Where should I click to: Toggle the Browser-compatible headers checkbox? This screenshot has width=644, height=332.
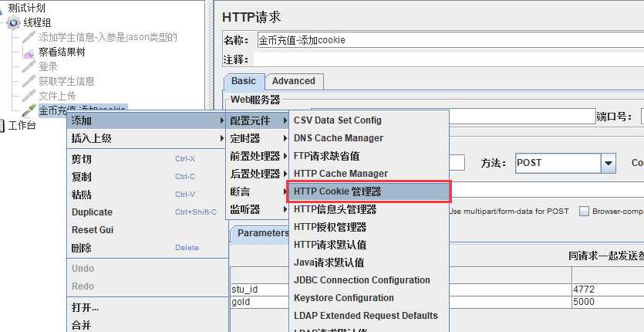click(x=584, y=212)
